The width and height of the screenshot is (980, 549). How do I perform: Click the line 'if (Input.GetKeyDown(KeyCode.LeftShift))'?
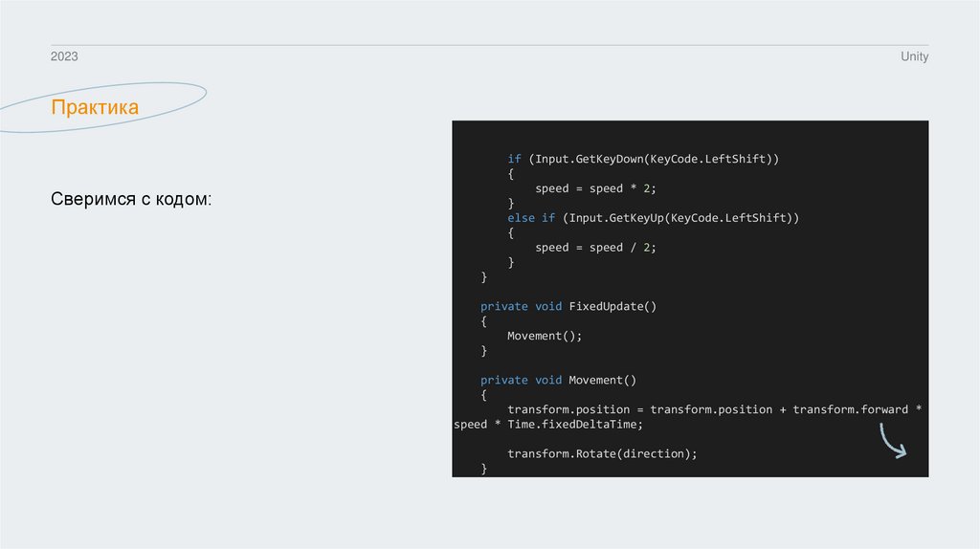pos(643,159)
